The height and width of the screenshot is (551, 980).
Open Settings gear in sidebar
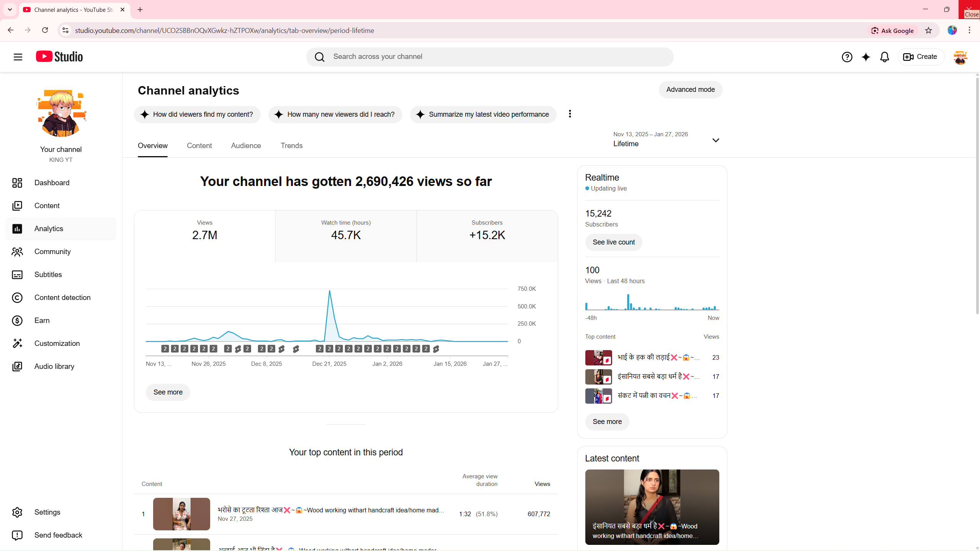point(17,512)
